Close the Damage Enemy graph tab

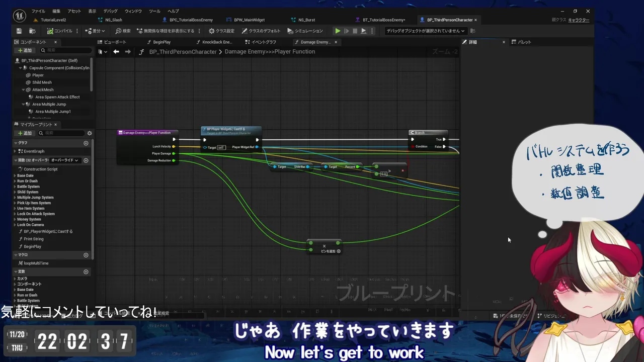(336, 42)
